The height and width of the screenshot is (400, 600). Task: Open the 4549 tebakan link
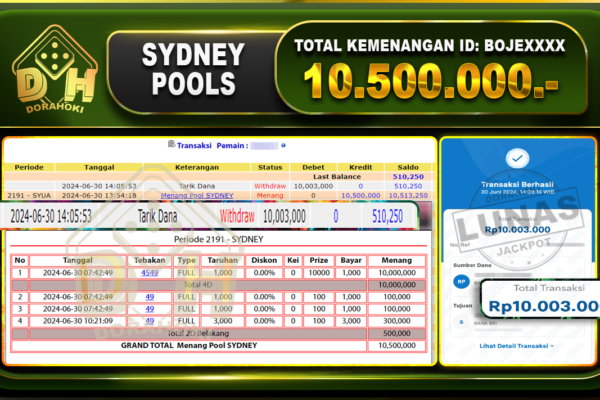(150, 273)
